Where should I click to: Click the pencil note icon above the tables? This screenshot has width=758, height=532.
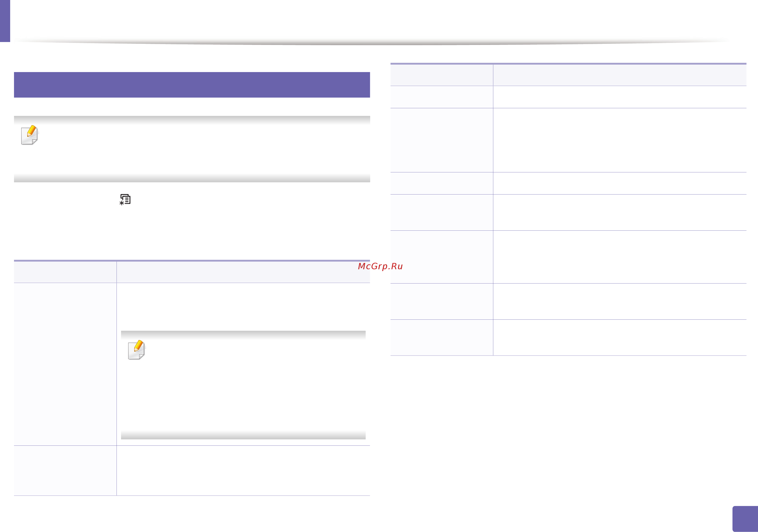30,135
